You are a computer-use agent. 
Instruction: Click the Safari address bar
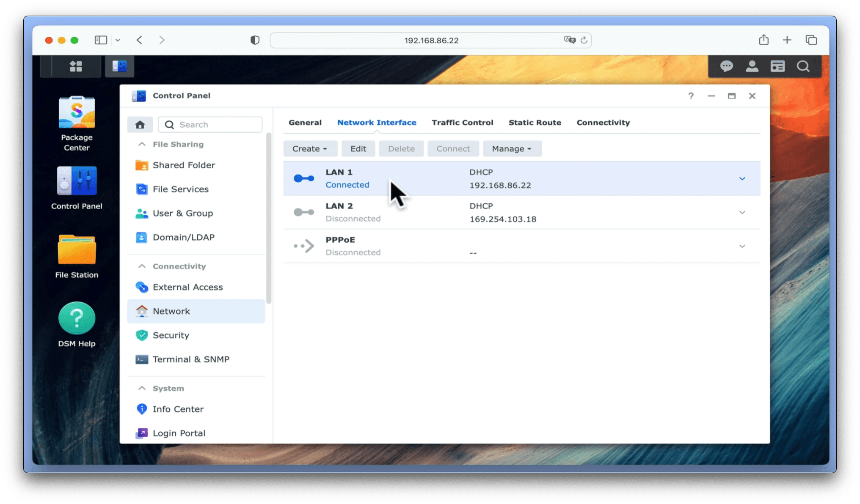tap(431, 40)
